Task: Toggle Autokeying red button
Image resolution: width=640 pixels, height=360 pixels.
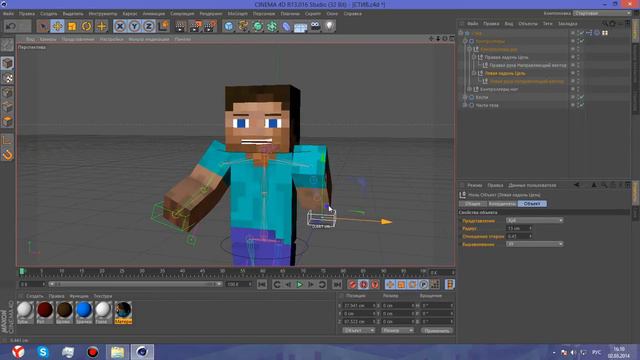Action: tap(364, 284)
